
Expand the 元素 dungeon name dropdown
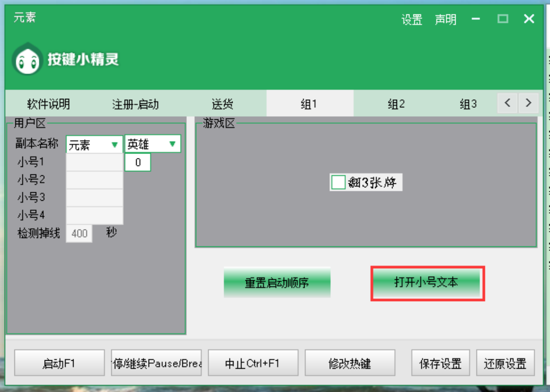[x=94, y=145]
